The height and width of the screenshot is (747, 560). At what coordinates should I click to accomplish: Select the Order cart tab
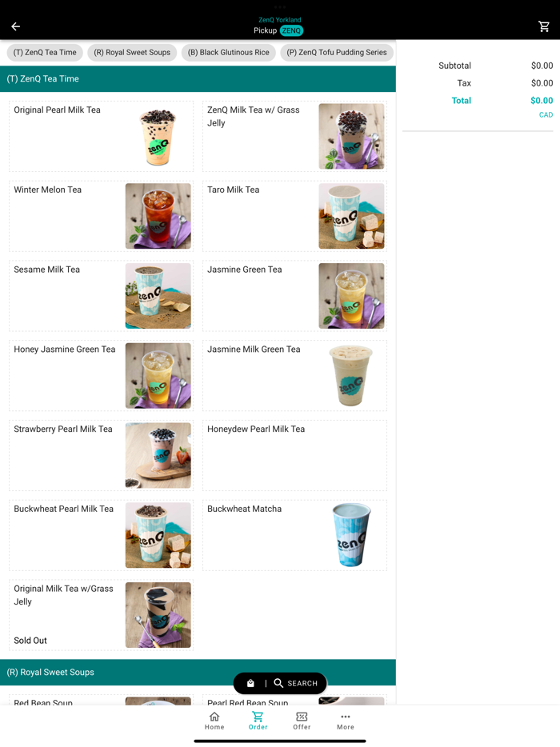click(258, 721)
